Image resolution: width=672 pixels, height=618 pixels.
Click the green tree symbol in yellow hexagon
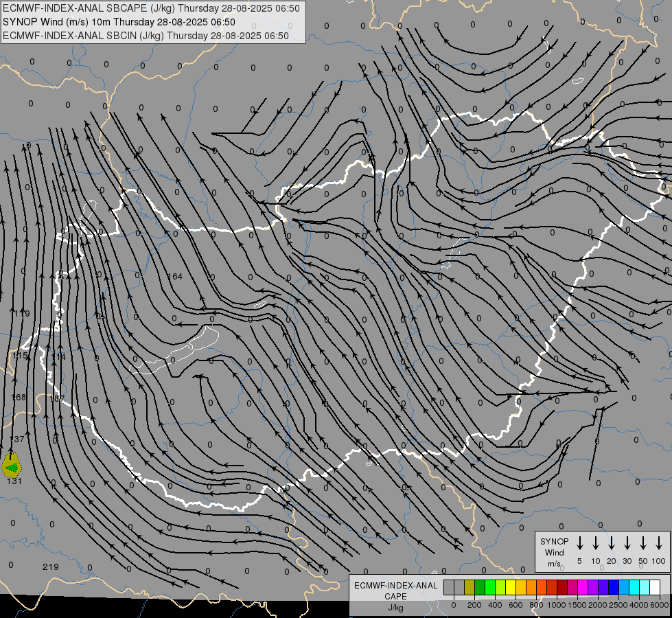click(x=12, y=467)
